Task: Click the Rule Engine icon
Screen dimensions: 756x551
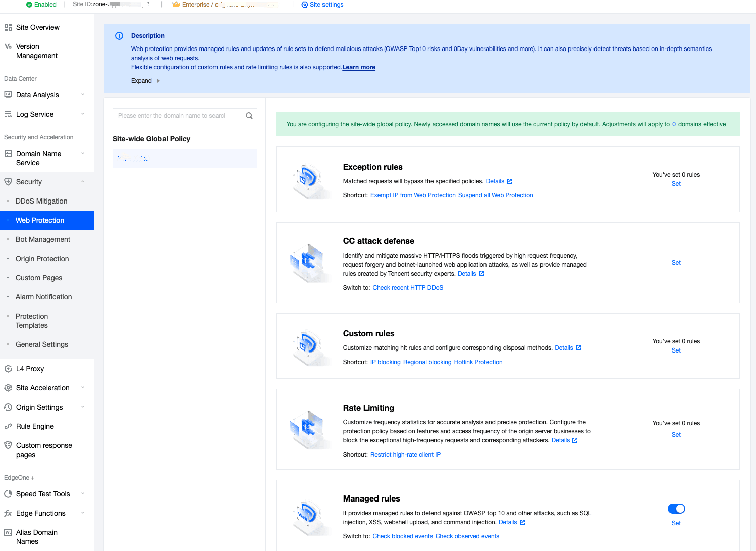Action: 8,426
